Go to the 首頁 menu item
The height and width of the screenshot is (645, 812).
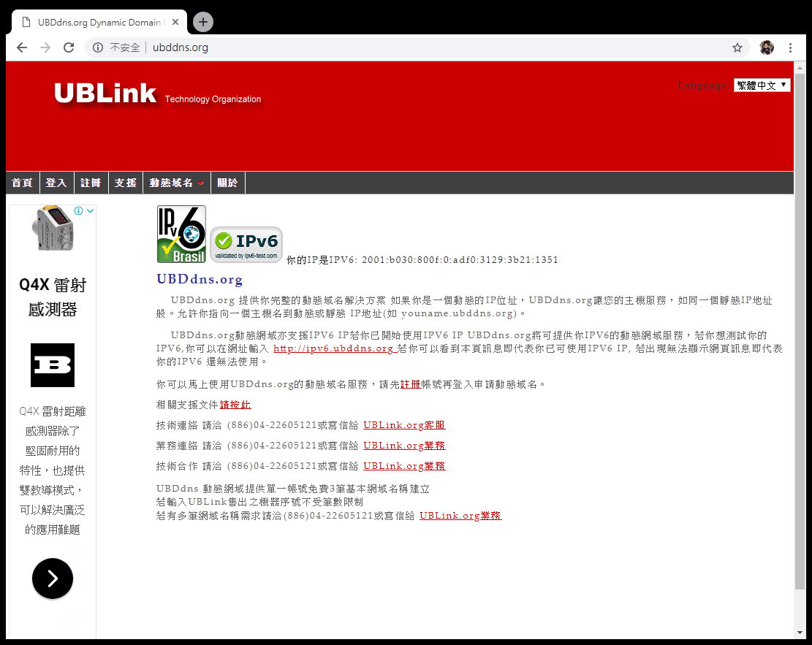coord(22,183)
